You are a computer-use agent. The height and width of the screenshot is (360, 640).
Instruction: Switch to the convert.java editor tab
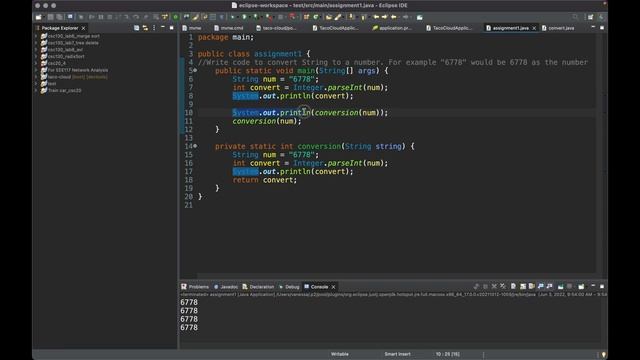[558, 28]
